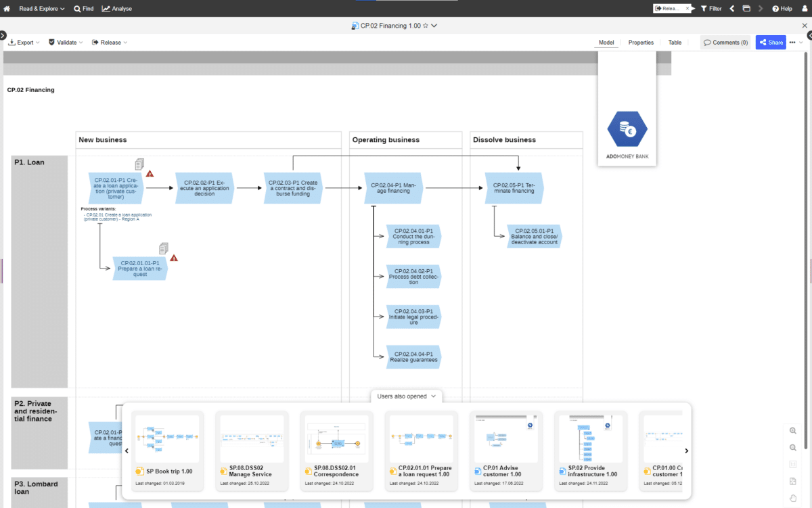Open the Analyse menu
Screen dimensions: 812x508
tap(116, 8)
